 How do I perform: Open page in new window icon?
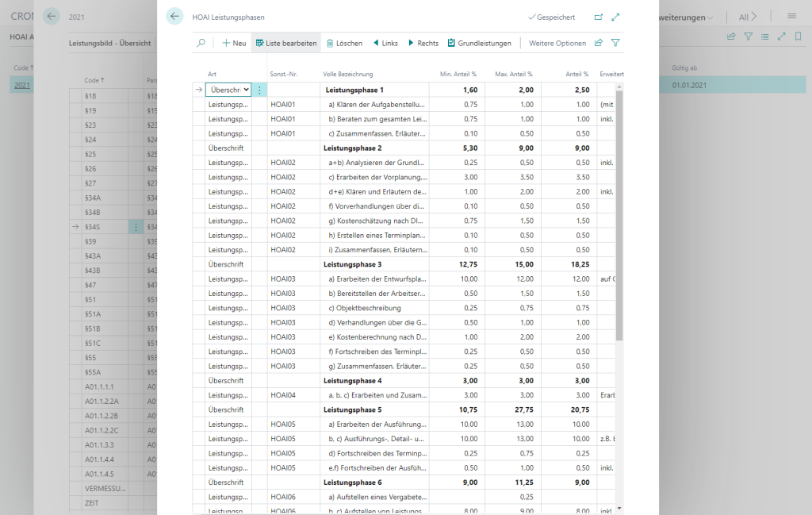(x=599, y=17)
